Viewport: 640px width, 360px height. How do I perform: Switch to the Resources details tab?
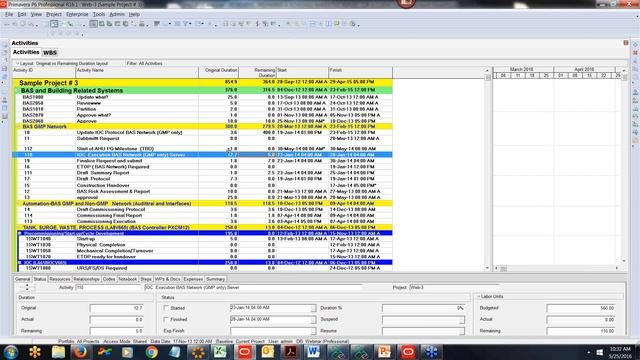point(60,279)
